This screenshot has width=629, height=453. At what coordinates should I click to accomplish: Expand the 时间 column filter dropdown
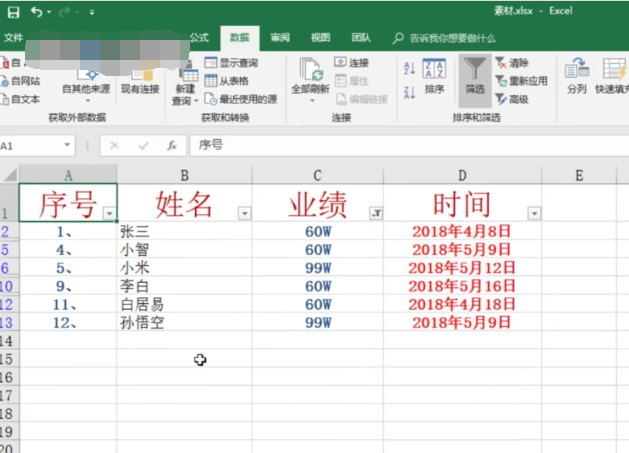coord(534,213)
